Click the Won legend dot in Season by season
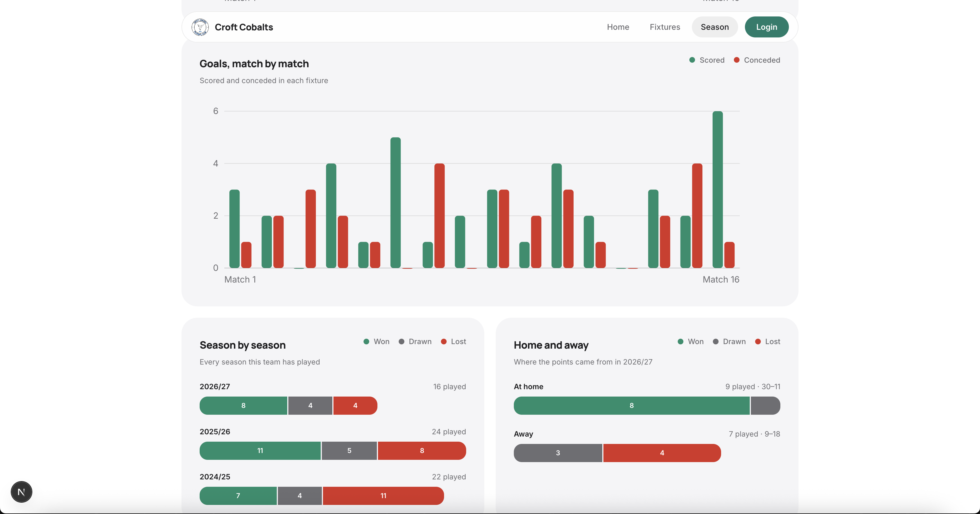This screenshot has width=980, height=514. 366,341
